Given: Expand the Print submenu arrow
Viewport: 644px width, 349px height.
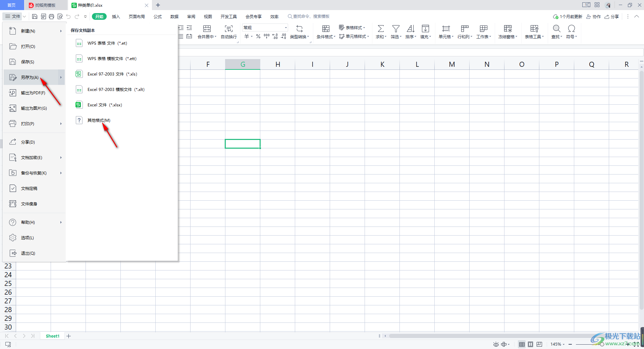Looking at the screenshot, I should pyautogui.click(x=61, y=123).
